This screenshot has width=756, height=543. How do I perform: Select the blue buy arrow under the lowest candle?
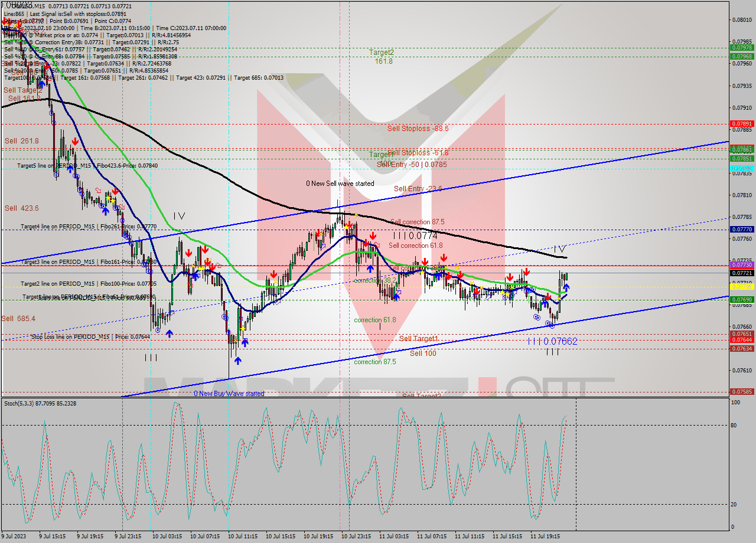(238, 361)
